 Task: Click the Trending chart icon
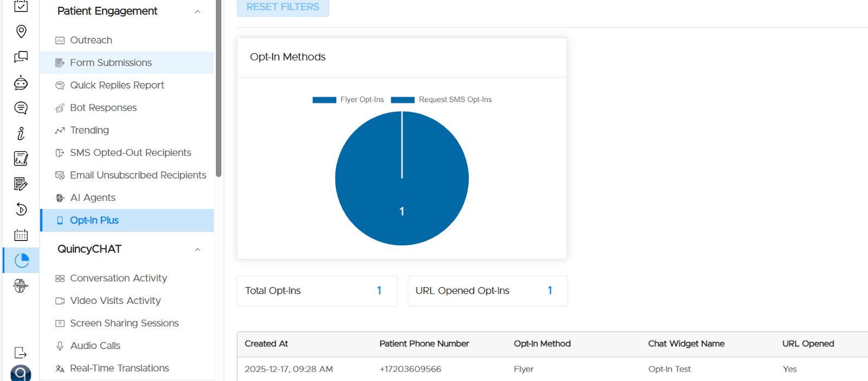coord(60,130)
